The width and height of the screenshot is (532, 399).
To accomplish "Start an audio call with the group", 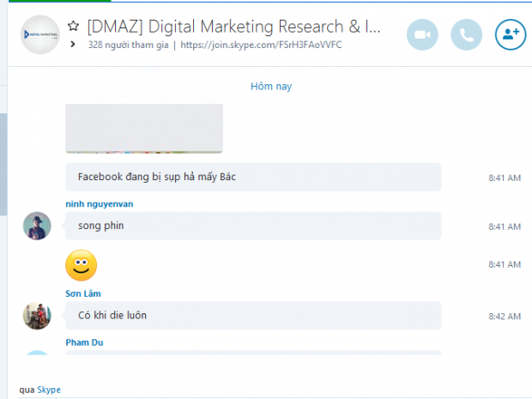I will click(467, 35).
